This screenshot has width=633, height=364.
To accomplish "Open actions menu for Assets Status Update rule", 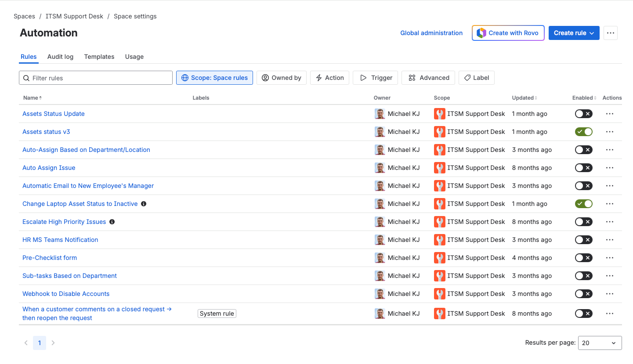I will coord(609,114).
